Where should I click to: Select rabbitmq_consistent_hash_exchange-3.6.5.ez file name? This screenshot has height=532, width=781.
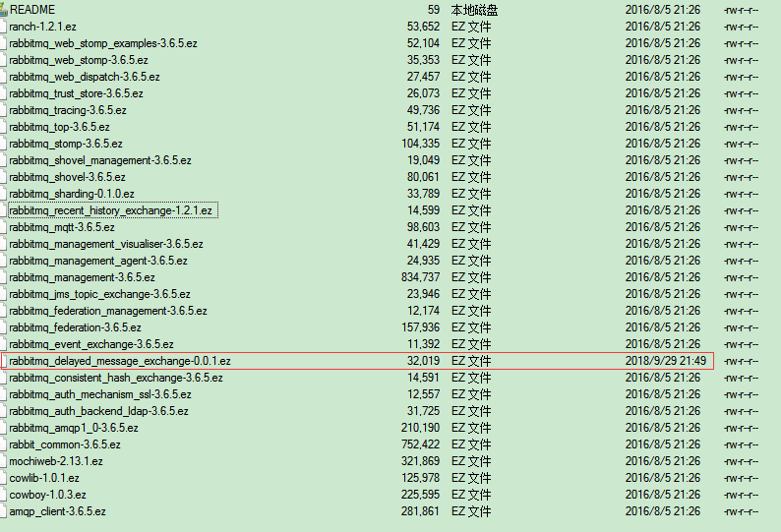116,378
